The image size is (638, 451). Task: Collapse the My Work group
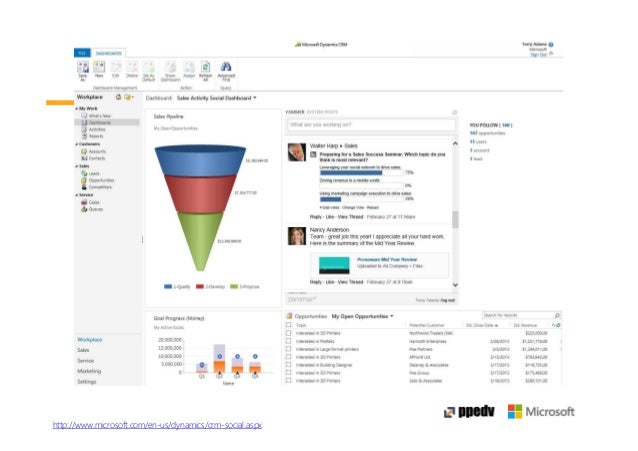(x=76, y=109)
